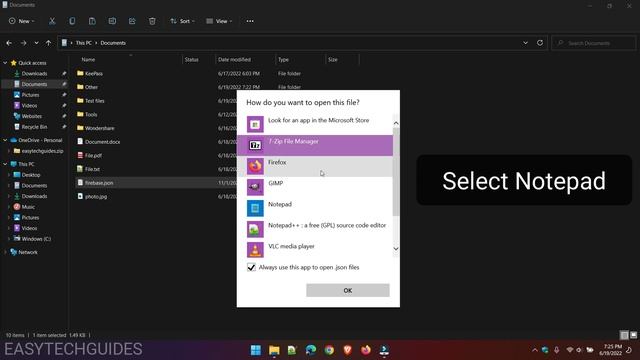Expand the Network tree node
This screenshot has width=640, height=360.
tap(5, 252)
